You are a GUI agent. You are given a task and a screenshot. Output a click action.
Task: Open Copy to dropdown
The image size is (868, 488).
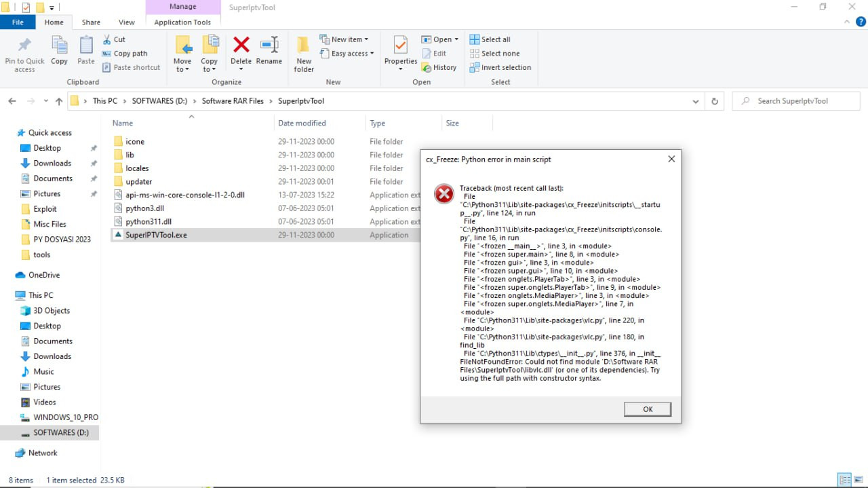click(x=210, y=54)
